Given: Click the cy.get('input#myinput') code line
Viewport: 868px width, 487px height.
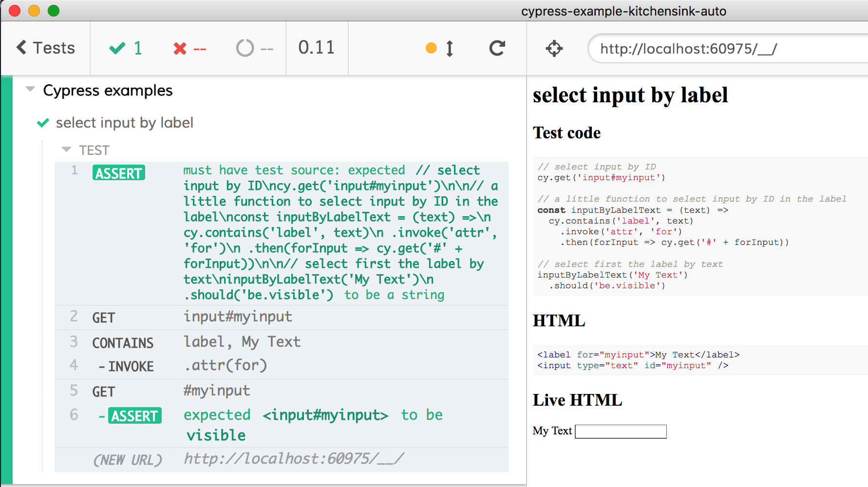Looking at the screenshot, I should coord(601,178).
